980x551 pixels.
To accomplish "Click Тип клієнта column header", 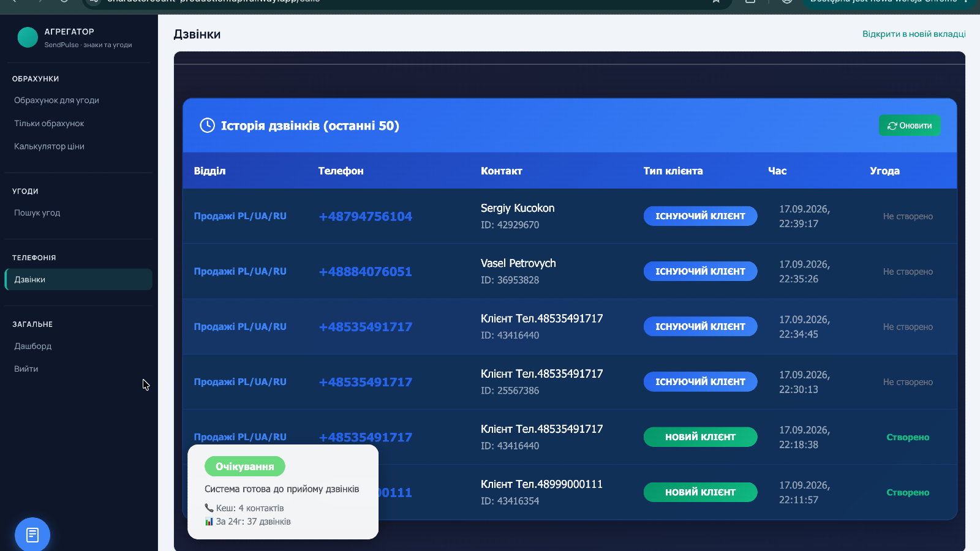I will 673,171.
